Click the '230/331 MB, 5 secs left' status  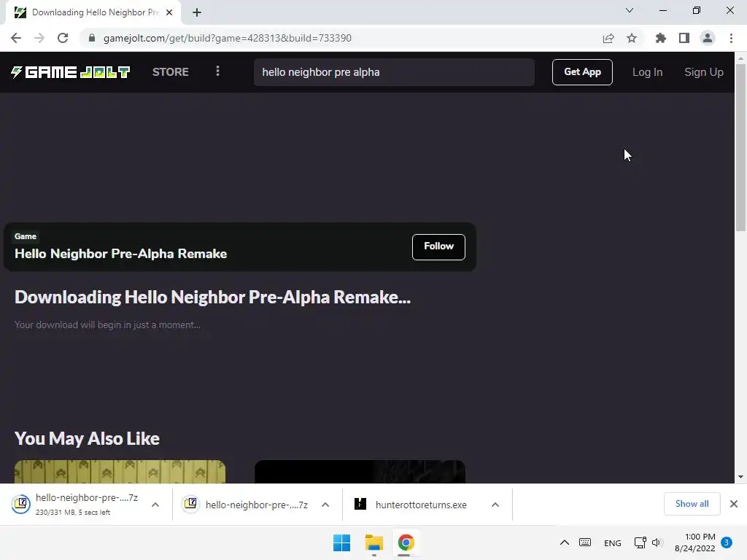tap(73, 513)
